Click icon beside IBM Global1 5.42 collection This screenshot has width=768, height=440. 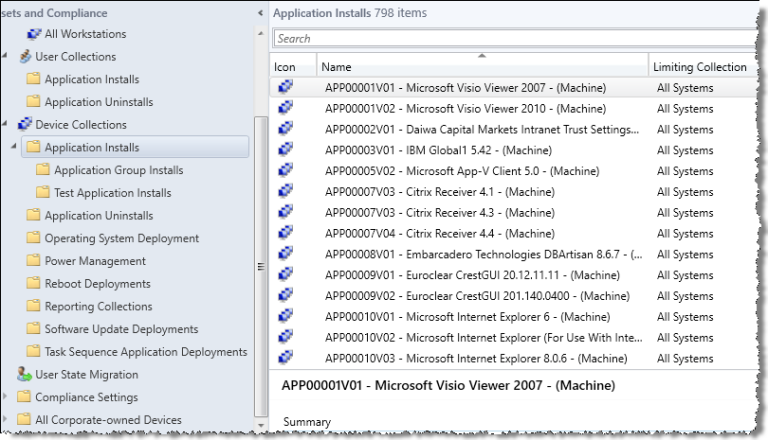[285, 150]
